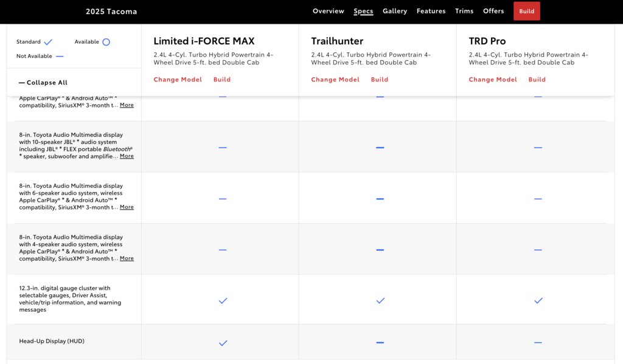Click the Build link under TRD Pro
Screen dimensions: 623x364
[x=537, y=80]
